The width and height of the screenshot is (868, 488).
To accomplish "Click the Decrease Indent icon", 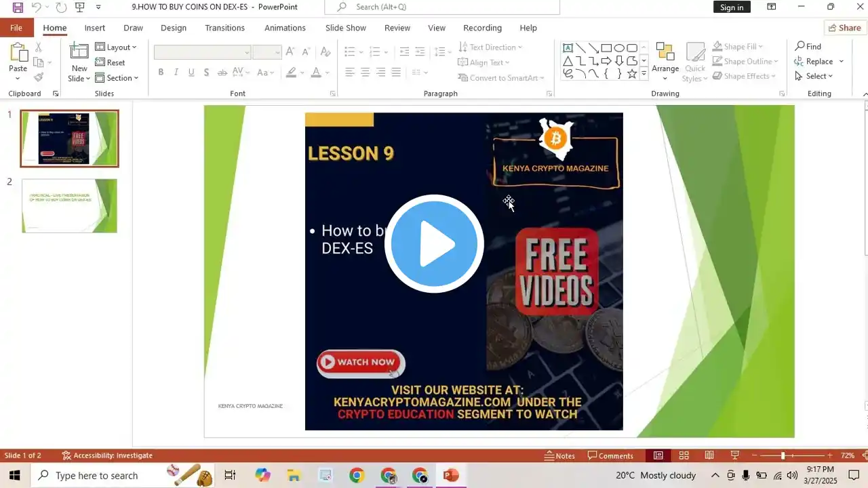I will 404,52.
